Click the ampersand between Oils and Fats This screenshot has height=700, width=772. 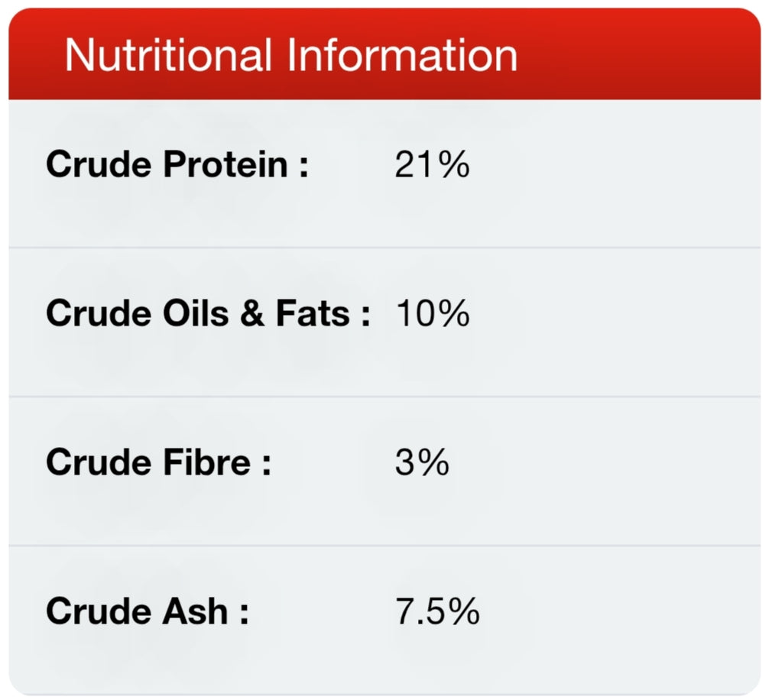point(253,313)
